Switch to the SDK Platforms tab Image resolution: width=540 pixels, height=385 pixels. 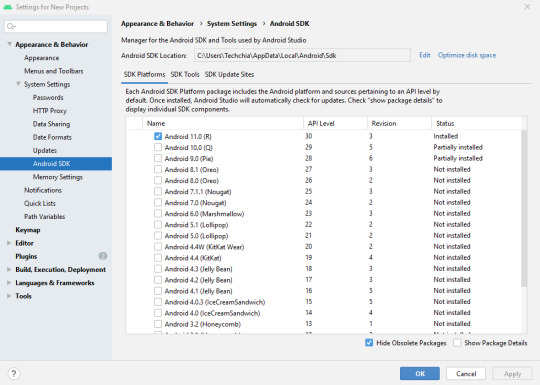click(144, 74)
